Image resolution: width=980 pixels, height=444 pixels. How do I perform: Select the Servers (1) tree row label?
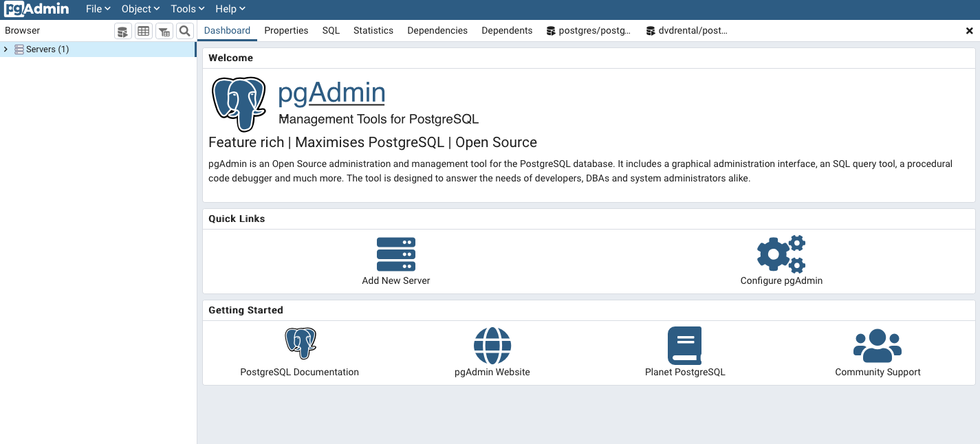[x=47, y=49]
